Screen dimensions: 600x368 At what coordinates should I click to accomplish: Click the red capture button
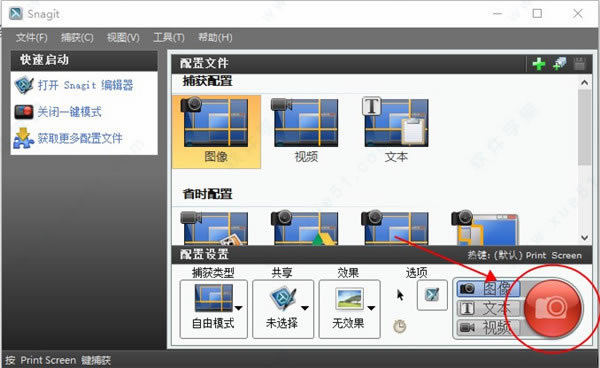pyautogui.click(x=553, y=308)
